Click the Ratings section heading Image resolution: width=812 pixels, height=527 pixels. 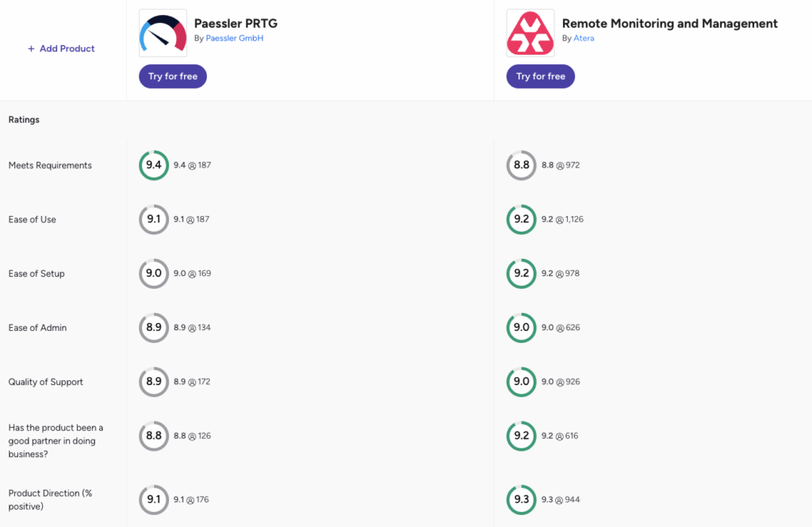tap(24, 120)
